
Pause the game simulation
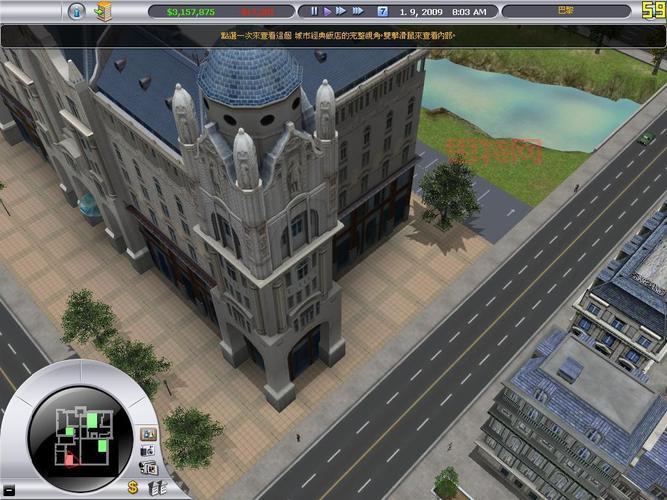click(x=313, y=11)
